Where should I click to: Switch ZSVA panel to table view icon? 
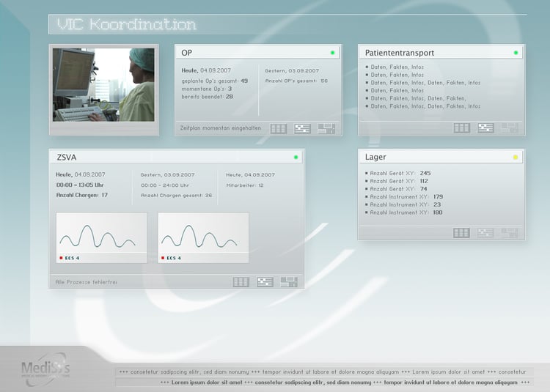(x=241, y=282)
